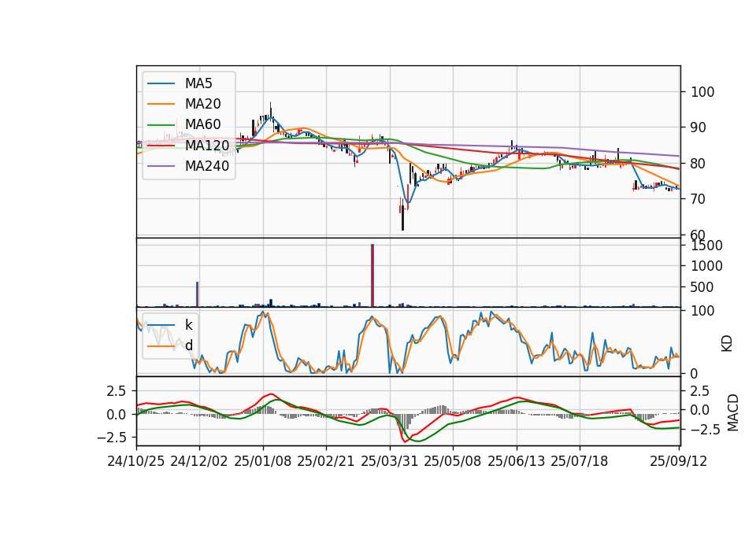Click the 25/06/13 date axis label
Image resolution: width=756 pixels, height=543 pixels.
[x=516, y=461]
